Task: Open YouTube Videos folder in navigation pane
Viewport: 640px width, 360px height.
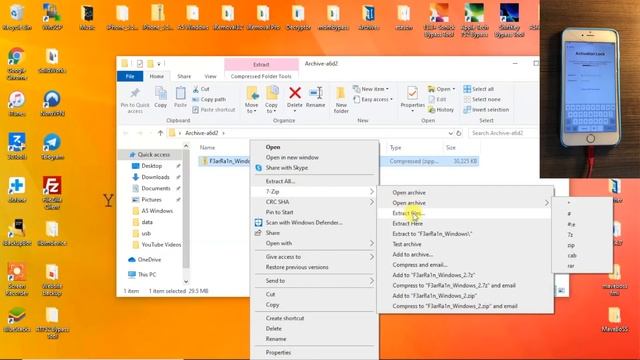Action: [157, 245]
